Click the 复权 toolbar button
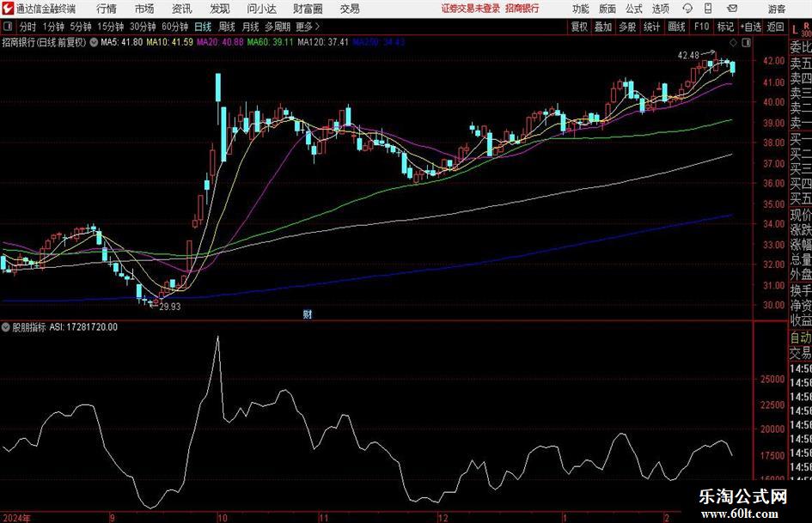Image resolution: width=812 pixels, height=523 pixels. pos(579,27)
